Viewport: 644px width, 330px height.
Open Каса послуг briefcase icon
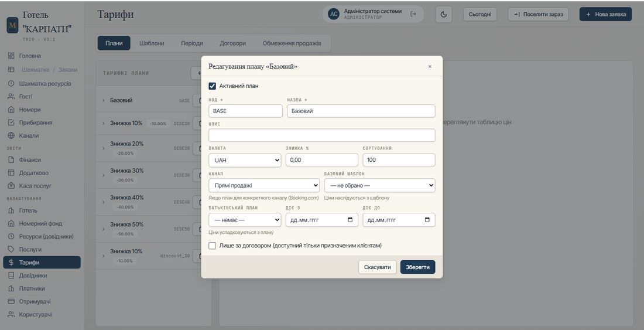(12, 186)
